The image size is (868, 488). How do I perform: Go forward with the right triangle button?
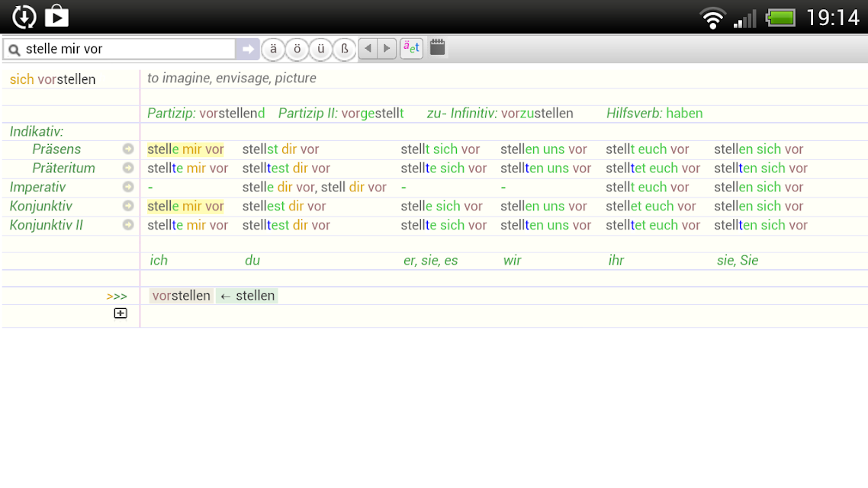387,49
